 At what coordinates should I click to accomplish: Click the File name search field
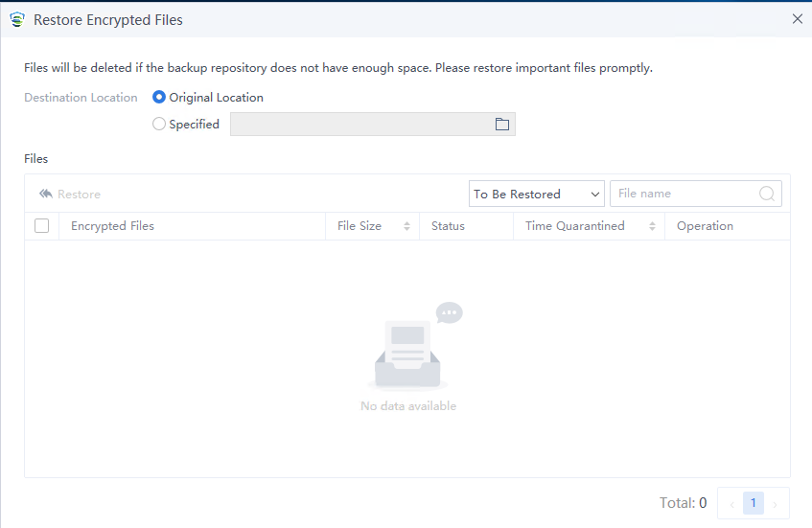684,194
